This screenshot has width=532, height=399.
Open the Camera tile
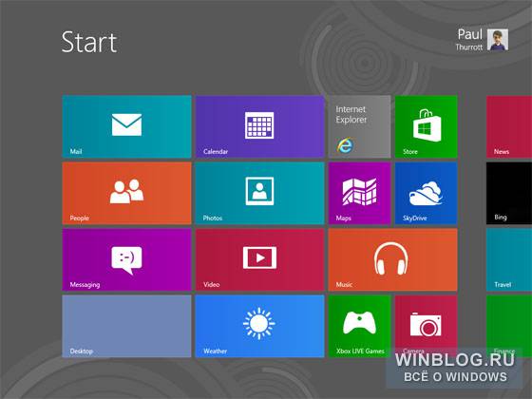(427, 326)
